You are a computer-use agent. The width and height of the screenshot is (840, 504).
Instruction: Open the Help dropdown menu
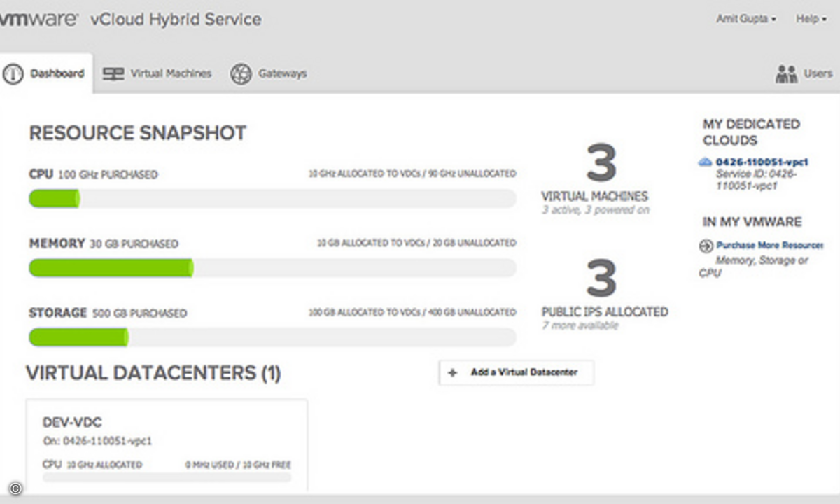(811, 19)
